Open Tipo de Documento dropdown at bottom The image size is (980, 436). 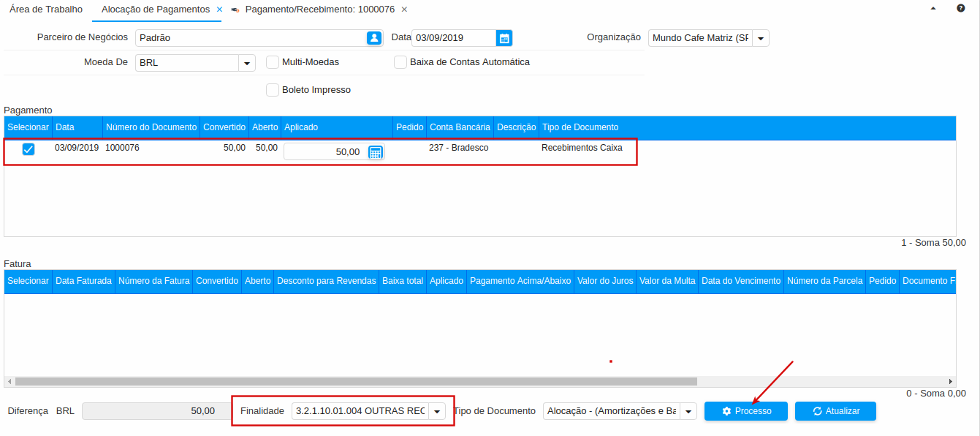tap(688, 411)
